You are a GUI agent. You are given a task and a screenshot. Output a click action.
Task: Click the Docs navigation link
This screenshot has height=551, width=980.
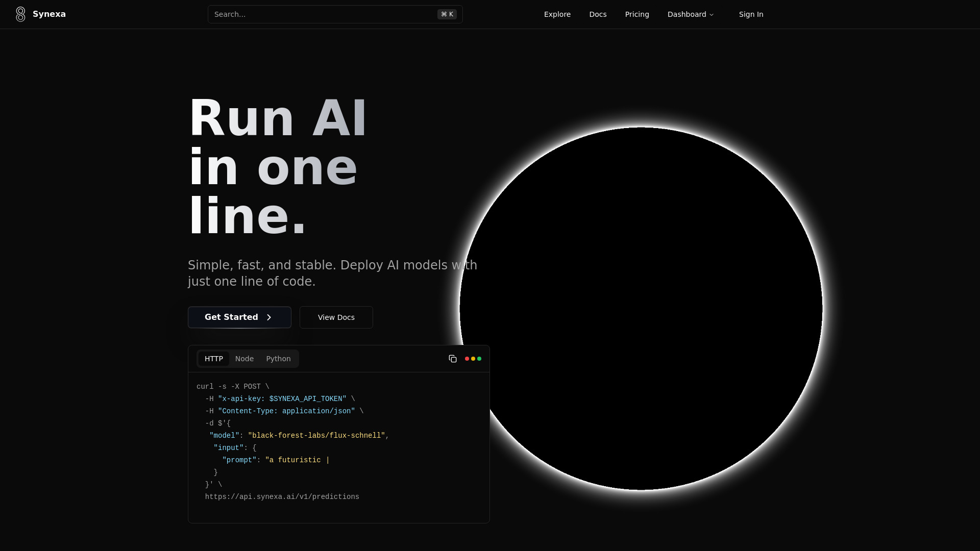pos(598,14)
